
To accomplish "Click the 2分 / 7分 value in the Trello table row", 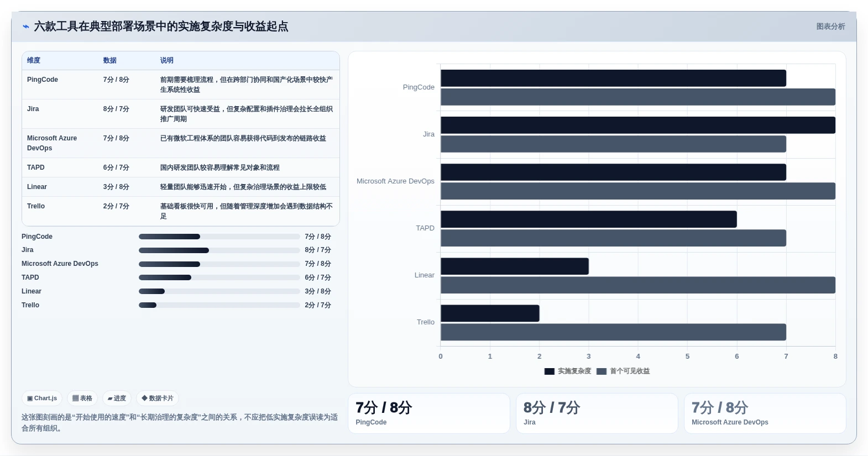I will (116, 206).
